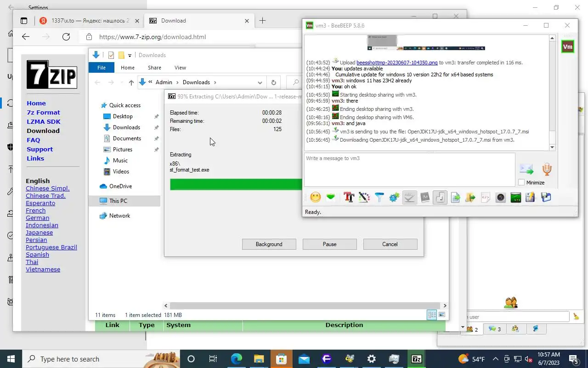The image size is (588, 368).
Task: Open the Share ribbon tab in Explorer
Action: [154, 68]
